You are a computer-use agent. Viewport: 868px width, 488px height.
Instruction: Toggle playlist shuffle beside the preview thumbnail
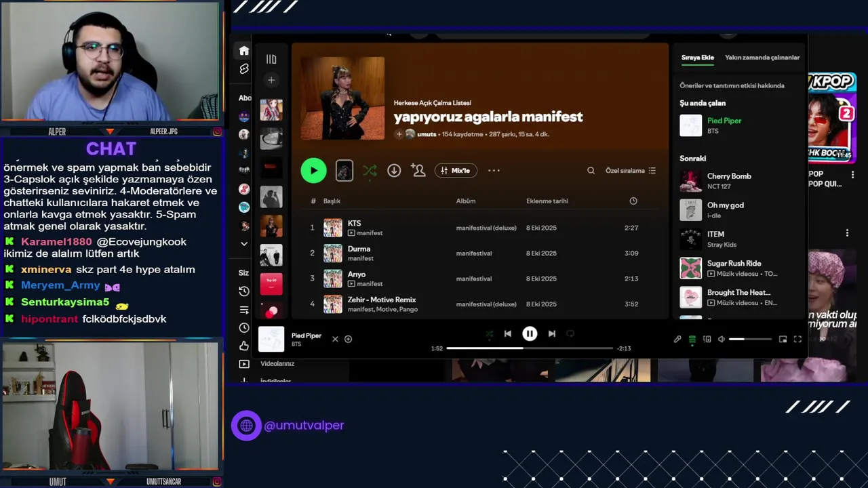370,171
